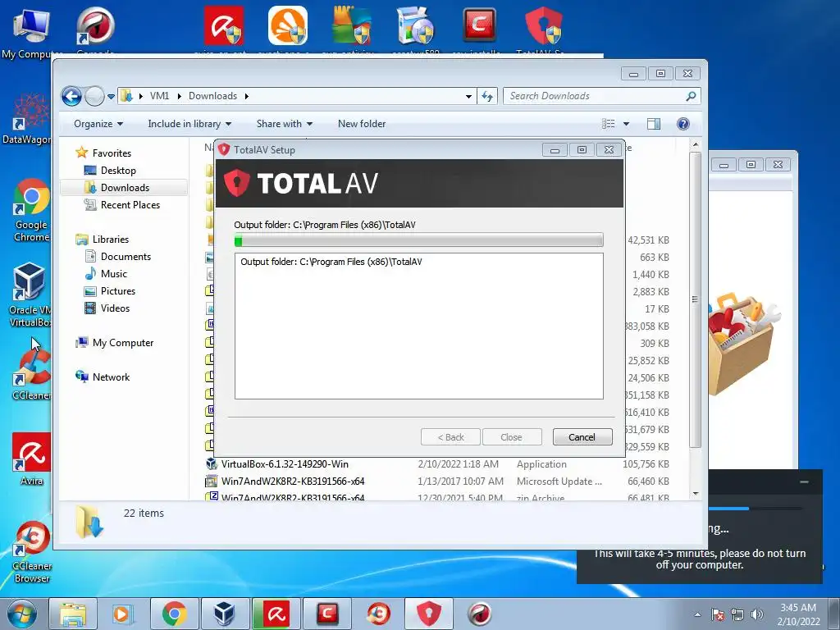Open the recent pages history dropdown
This screenshot has height=630, width=840.
pyautogui.click(x=111, y=97)
